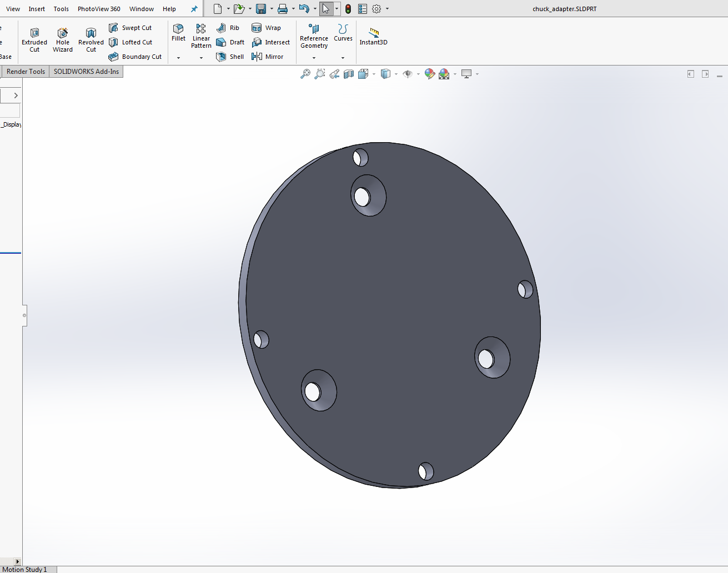The height and width of the screenshot is (573, 728).
Task: Choose the Lofted Cut feature
Action: pos(130,42)
